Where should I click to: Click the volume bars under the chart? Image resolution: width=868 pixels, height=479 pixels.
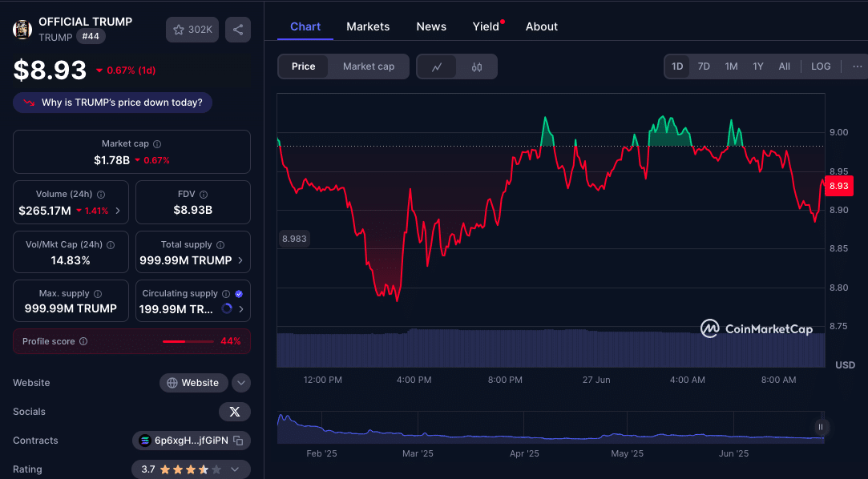[551, 348]
